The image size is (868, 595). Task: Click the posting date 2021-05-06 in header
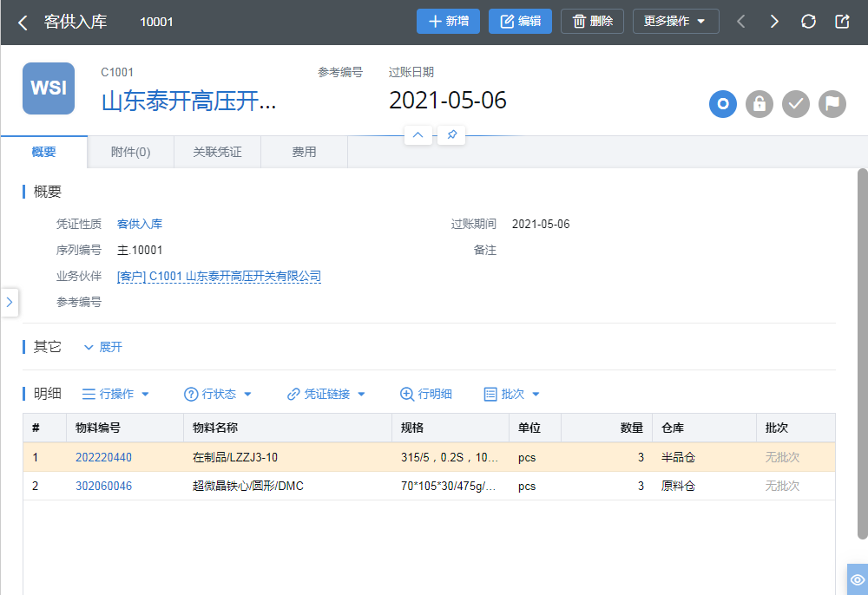click(448, 100)
